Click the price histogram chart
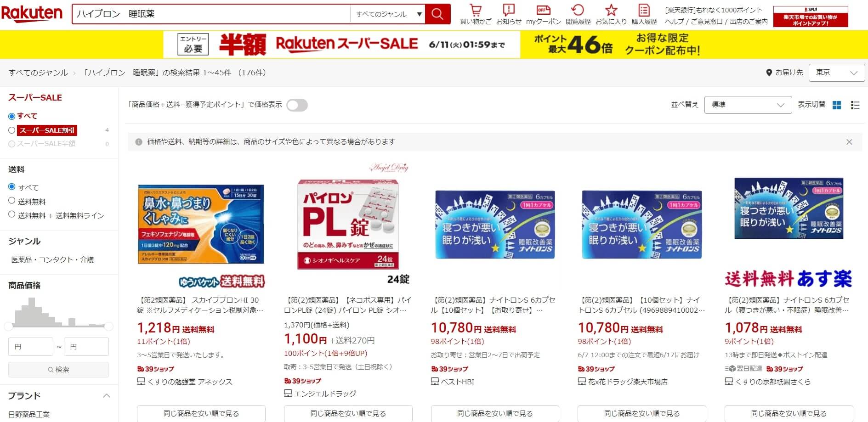This screenshot has width=868, height=422. [x=58, y=312]
